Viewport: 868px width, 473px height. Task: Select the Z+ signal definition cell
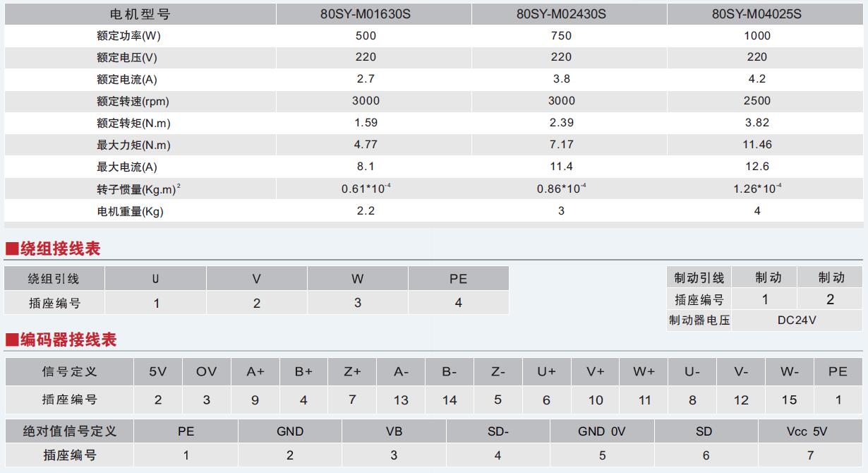[353, 371]
